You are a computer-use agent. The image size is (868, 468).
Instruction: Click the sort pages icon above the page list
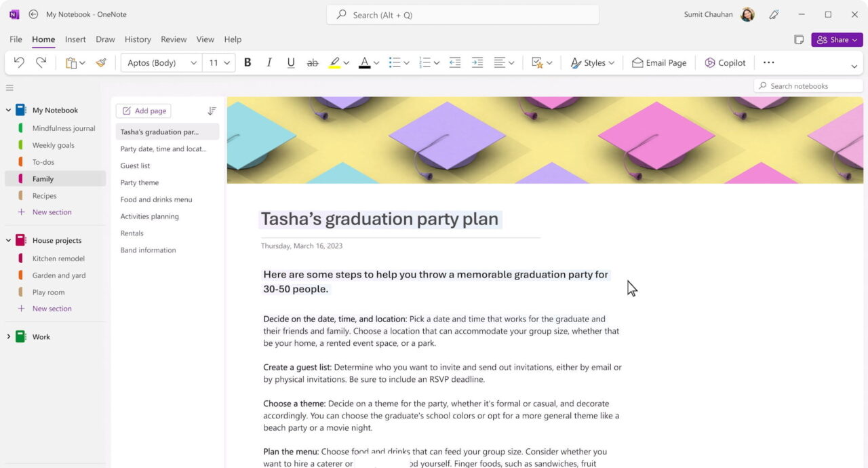click(211, 110)
